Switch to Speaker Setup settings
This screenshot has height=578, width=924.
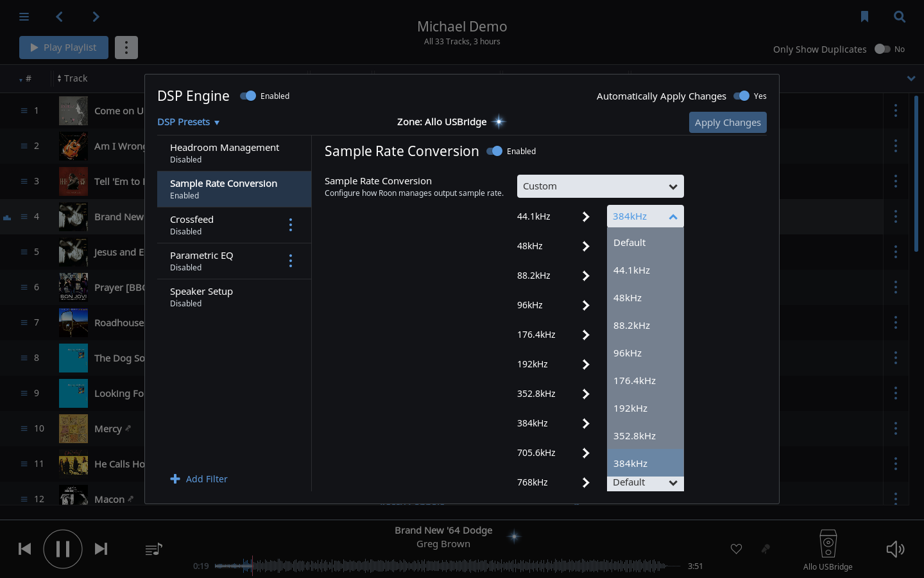click(x=201, y=297)
